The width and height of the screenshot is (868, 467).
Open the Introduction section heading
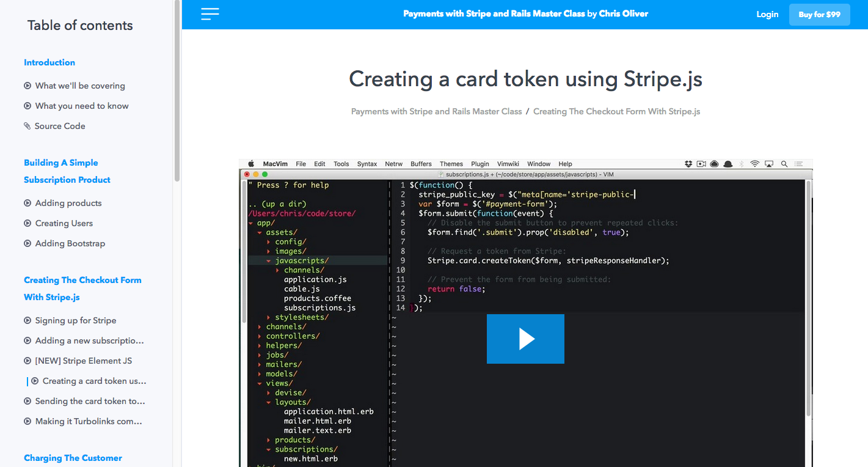point(49,62)
